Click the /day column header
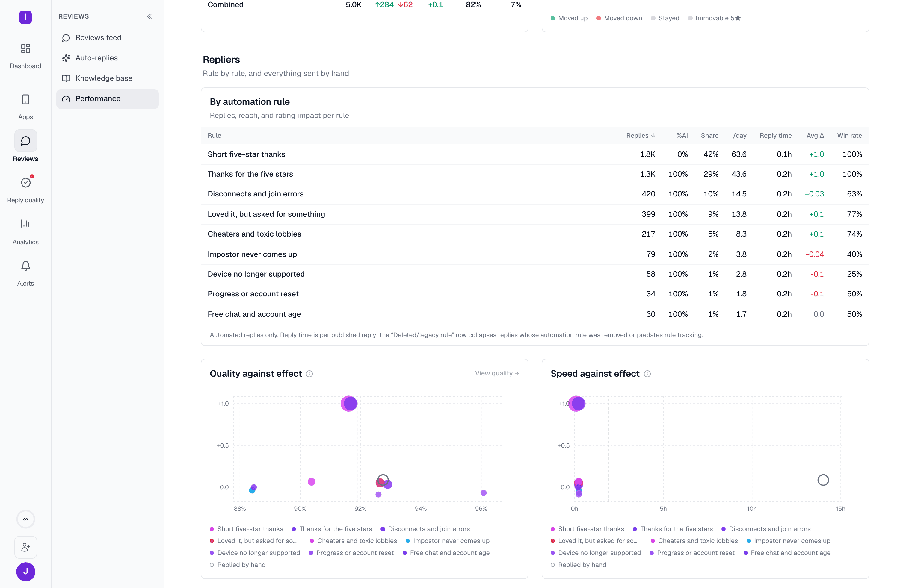 tap(740, 135)
